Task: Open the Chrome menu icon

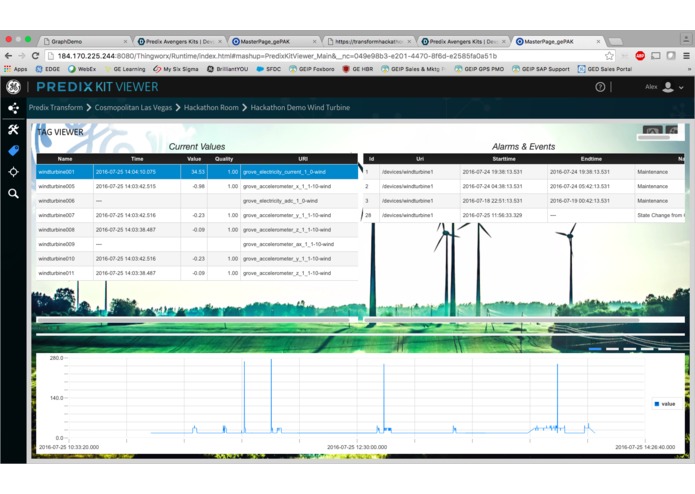Action: point(686,56)
